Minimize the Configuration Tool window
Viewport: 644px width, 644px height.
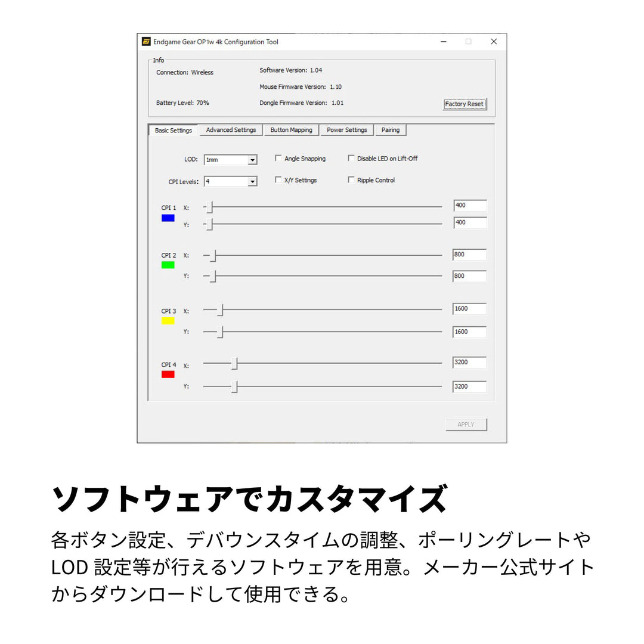444,42
